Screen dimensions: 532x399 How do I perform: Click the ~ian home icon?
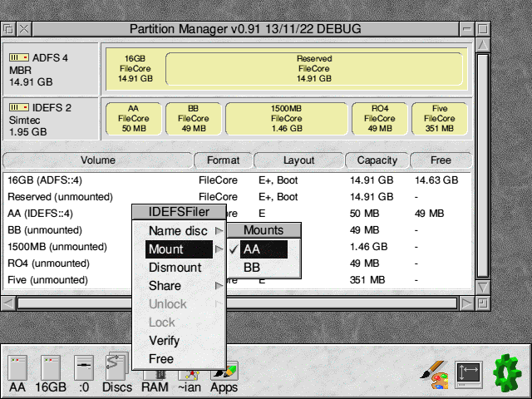(x=190, y=380)
